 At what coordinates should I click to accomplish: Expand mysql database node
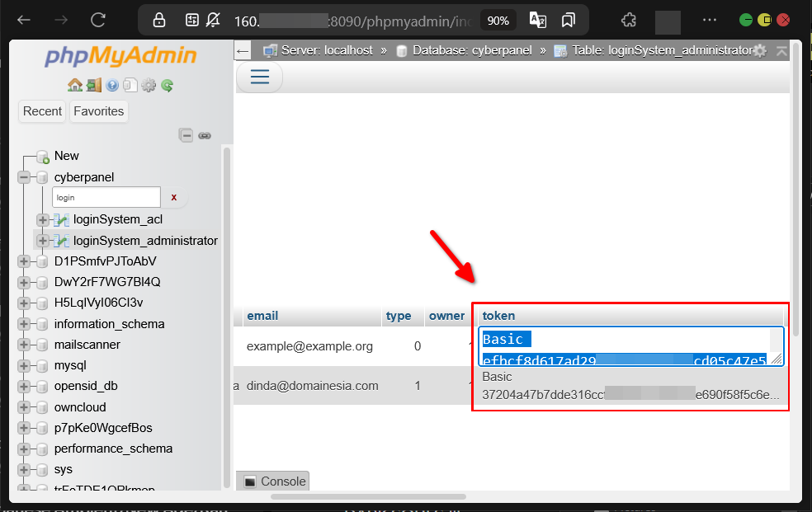[x=23, y=365]
